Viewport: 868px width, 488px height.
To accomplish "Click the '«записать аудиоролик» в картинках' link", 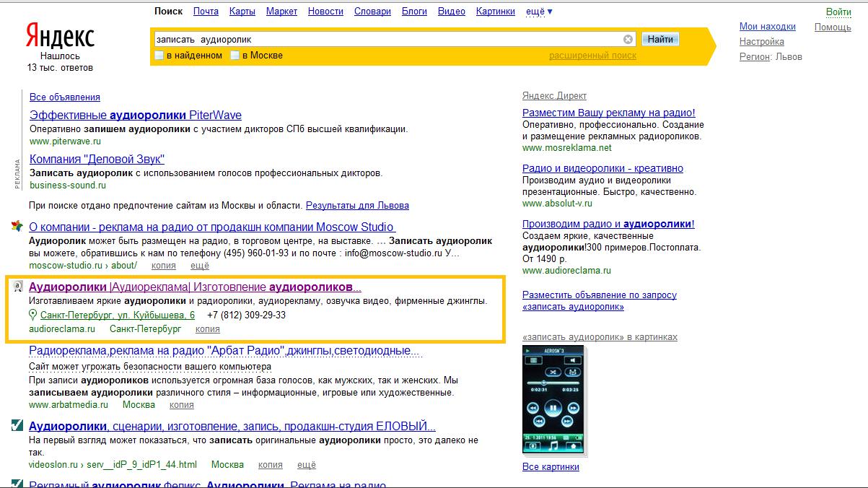I will click(x=600, y=337).
